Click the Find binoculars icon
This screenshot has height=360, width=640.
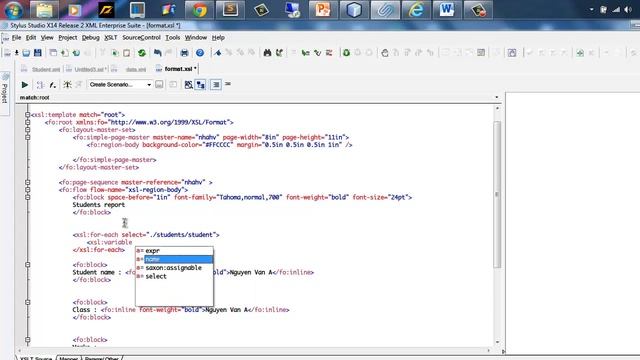pyautogui.click(x=267, y=53)
